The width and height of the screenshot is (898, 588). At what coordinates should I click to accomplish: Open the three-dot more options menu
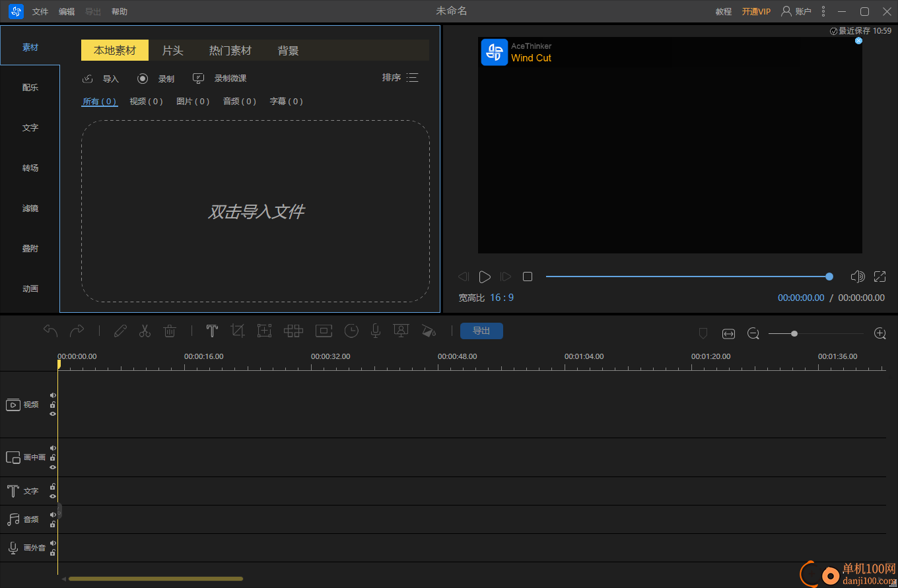pos(823,11)
